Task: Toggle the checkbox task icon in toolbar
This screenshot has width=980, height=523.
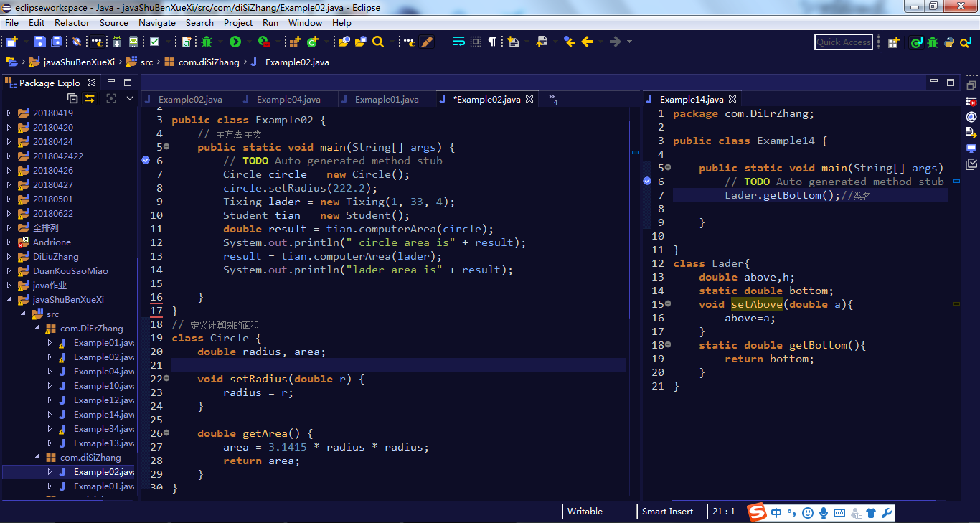Action: click(x=154, y=42)
